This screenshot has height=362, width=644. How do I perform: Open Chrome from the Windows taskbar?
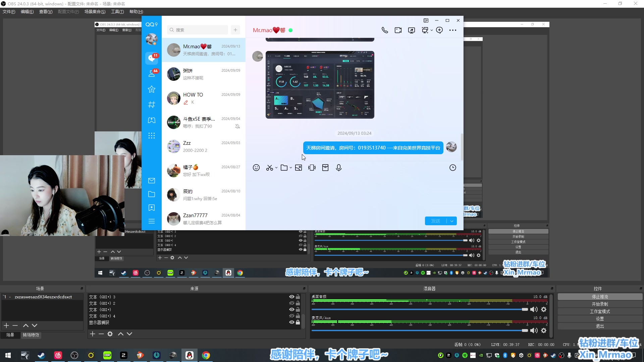pyautogui.click(x=206, y=355)
